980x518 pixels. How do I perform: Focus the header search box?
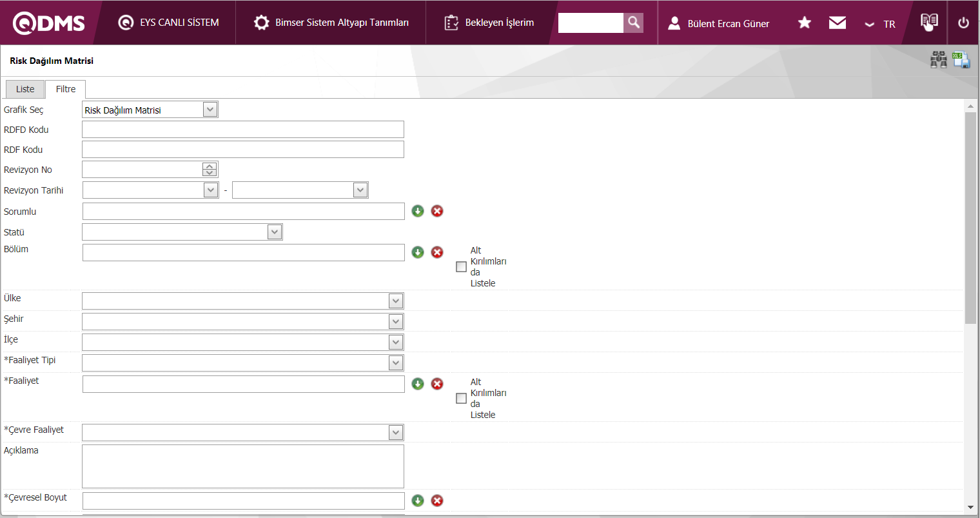591,23
